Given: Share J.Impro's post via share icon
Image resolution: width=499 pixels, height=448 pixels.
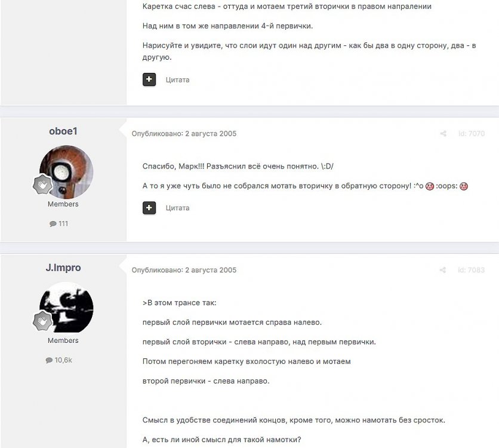Looking at the screenshot, I should click(443, 270).
